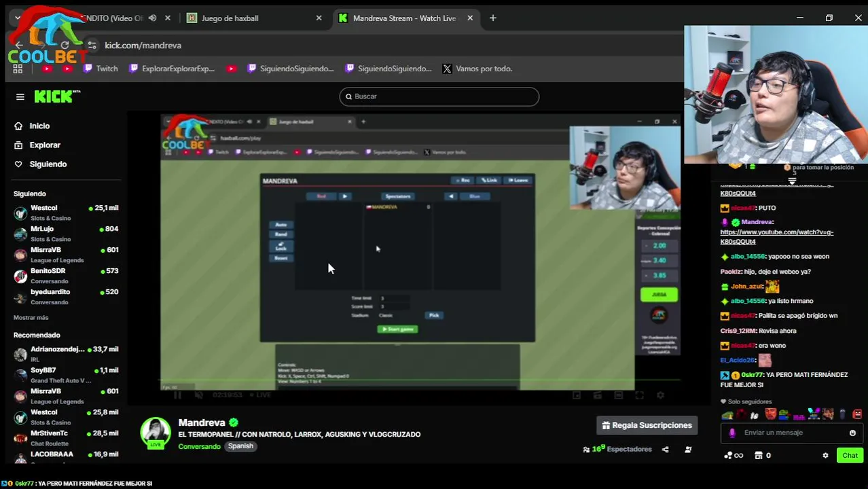Image resolution: width=868 pixels, height=489 pixels.
Task: Insert the first frog emote from quick emotes
Action: point(727,414)
